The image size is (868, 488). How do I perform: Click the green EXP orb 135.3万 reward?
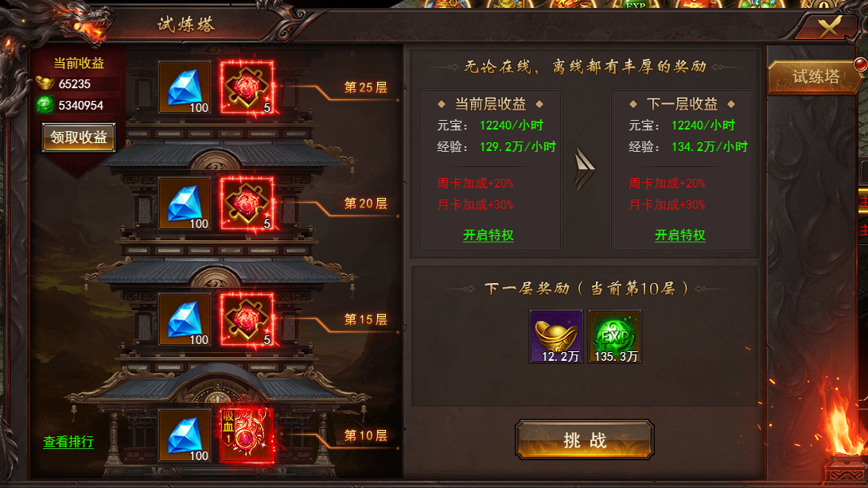pyautogui.click(x=615, y=336)
